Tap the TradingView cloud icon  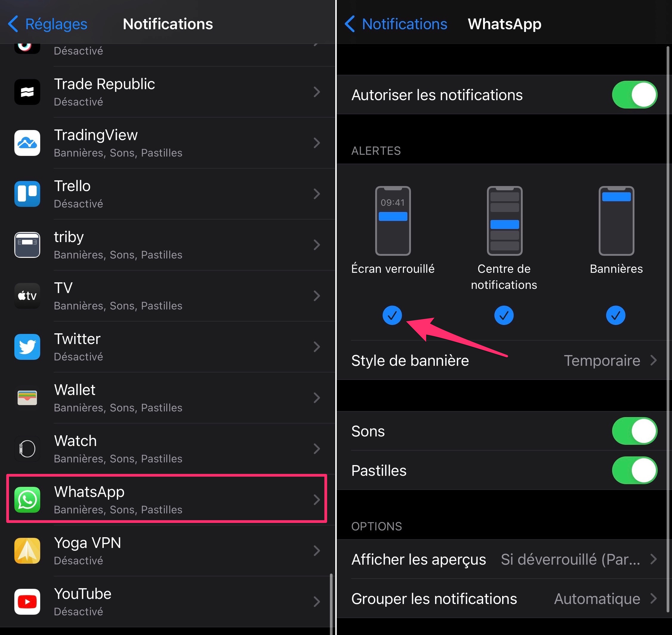tap(27, 143)
